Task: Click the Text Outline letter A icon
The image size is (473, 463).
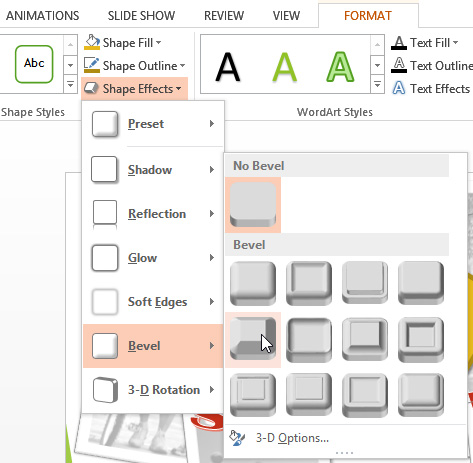Action: point(399,65)
